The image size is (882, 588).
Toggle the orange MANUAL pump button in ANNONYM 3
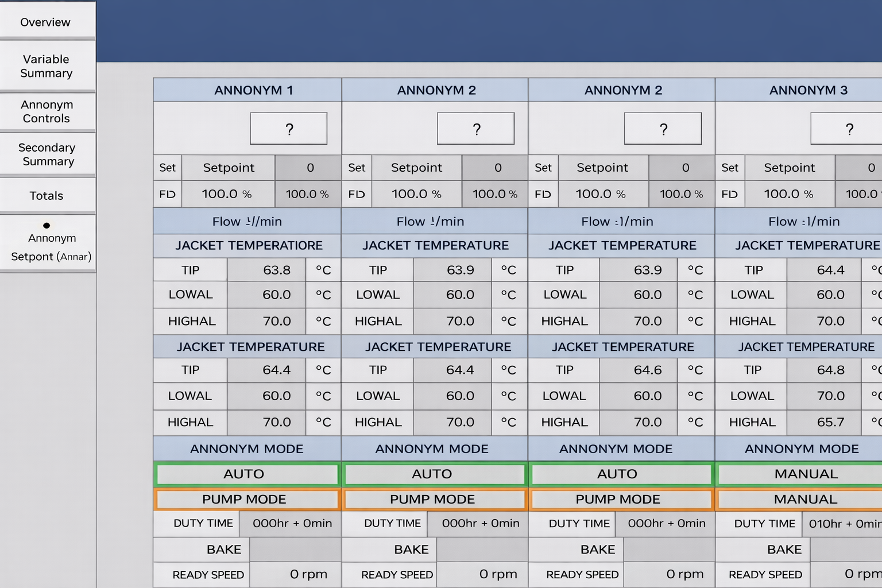click(x=800, y=500)
